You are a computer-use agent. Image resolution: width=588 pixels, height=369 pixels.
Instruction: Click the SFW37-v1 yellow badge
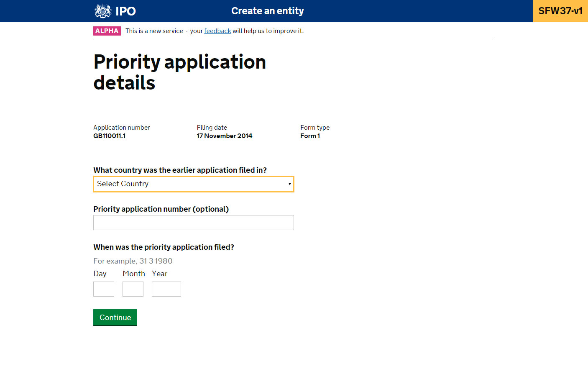click(560, 11)
